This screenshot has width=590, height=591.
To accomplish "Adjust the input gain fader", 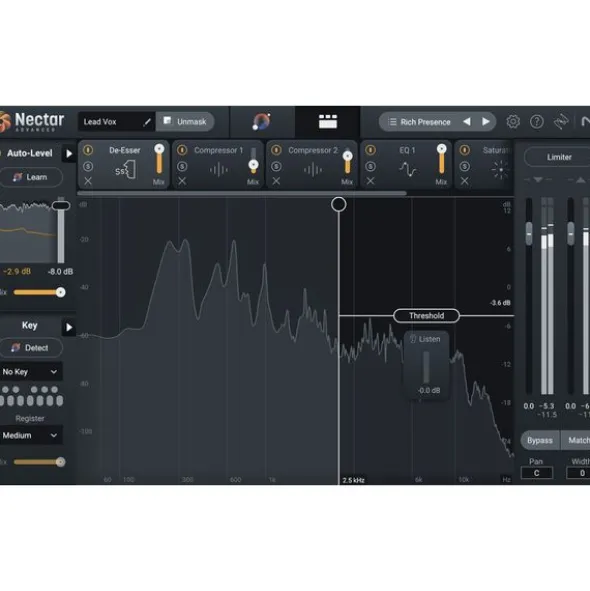I will [x=529, y=234].
